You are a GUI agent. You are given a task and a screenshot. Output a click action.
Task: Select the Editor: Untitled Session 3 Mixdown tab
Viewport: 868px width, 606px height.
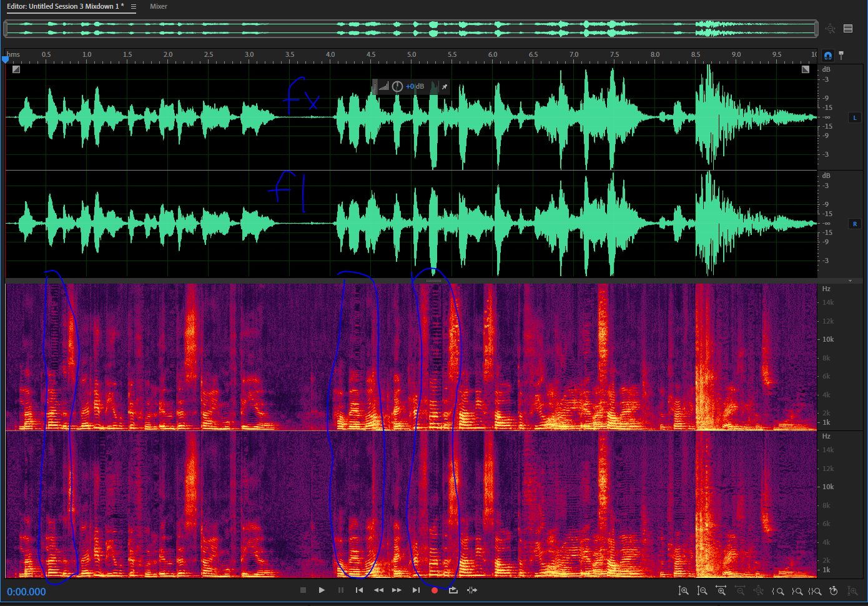tap(65, 6)
